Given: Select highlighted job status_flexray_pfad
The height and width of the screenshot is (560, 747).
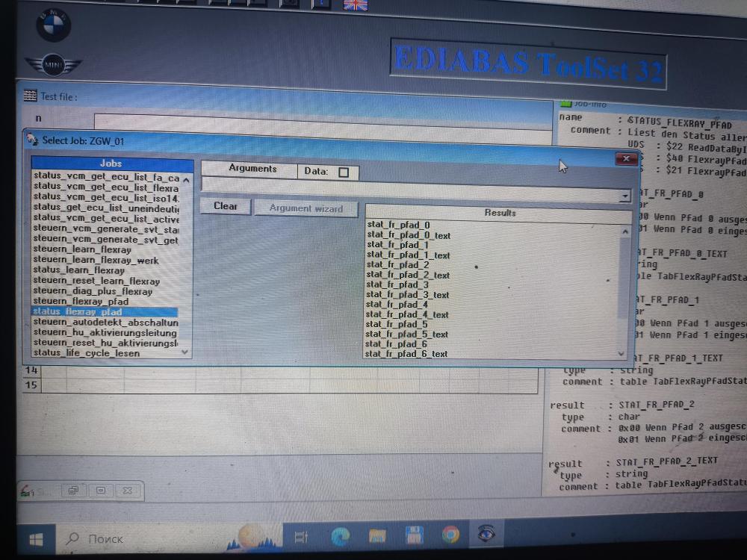Looking at the screenshot, I should click(105, 312).
